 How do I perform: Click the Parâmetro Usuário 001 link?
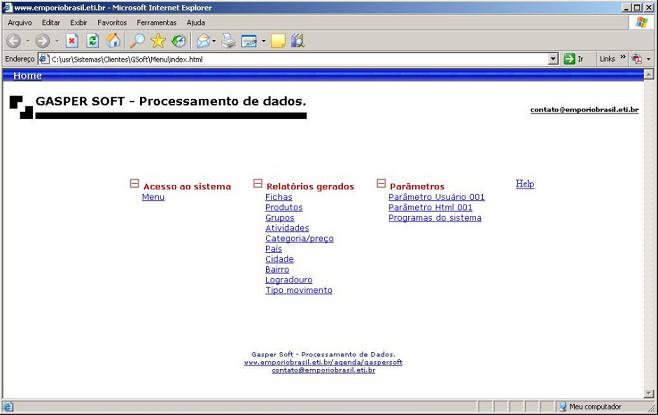[436, 197]
